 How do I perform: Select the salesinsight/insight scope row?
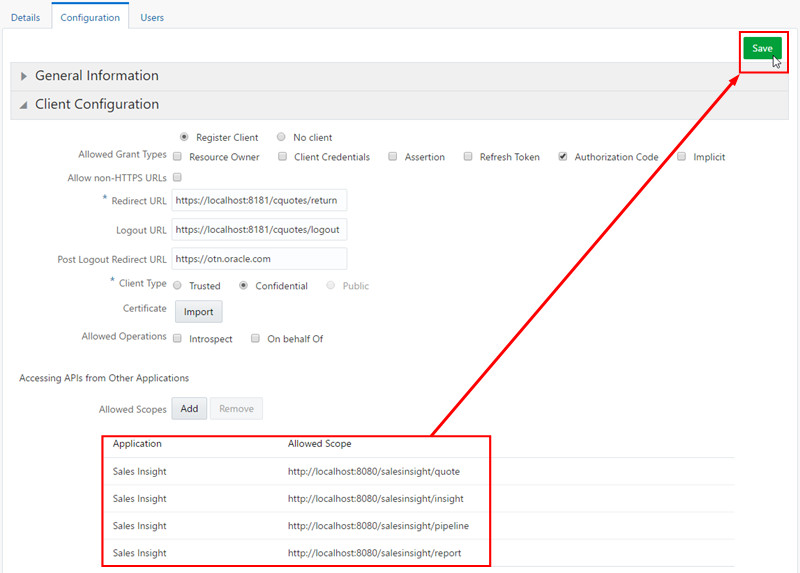419,499
